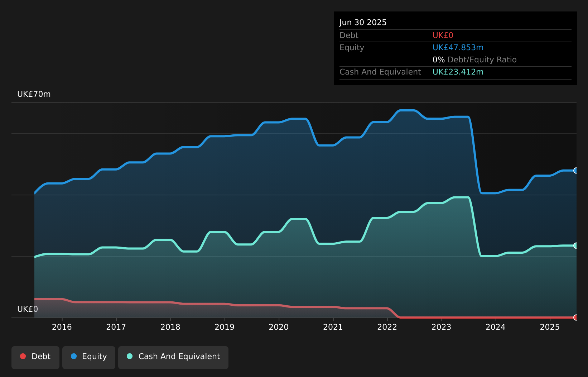The height and width of the screenshot is (377, 588).
Task: Click the 2022 x-axis label
Action: click(x=387, y=327)
